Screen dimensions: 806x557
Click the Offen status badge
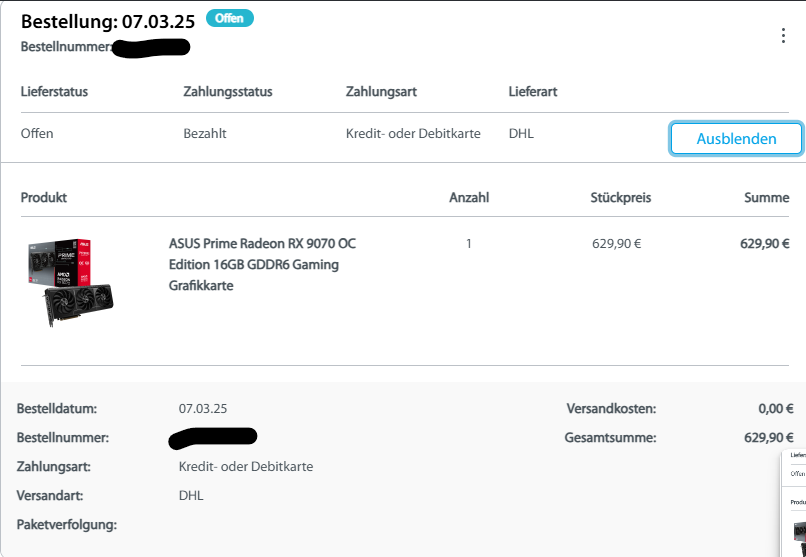pos(229,18)
